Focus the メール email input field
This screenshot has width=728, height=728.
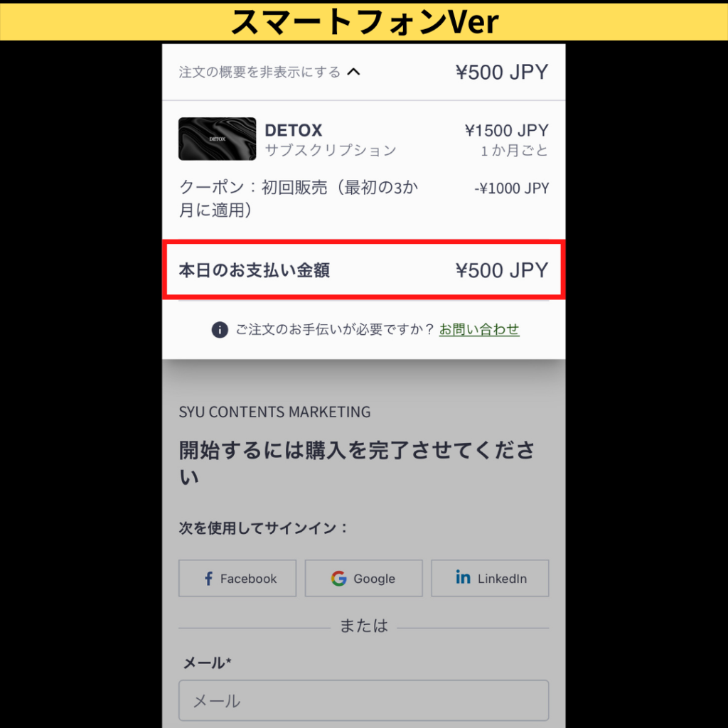[363, 700]
